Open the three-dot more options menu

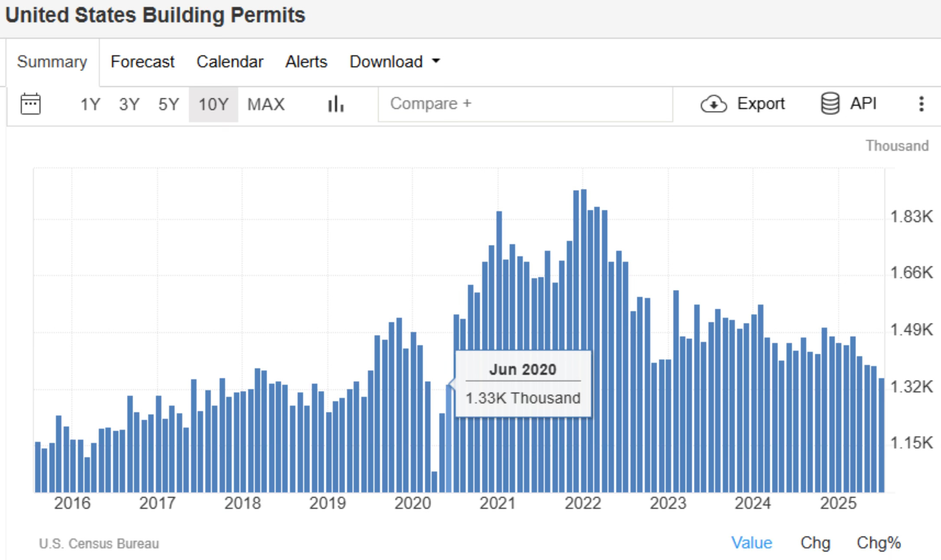point(921,104)
